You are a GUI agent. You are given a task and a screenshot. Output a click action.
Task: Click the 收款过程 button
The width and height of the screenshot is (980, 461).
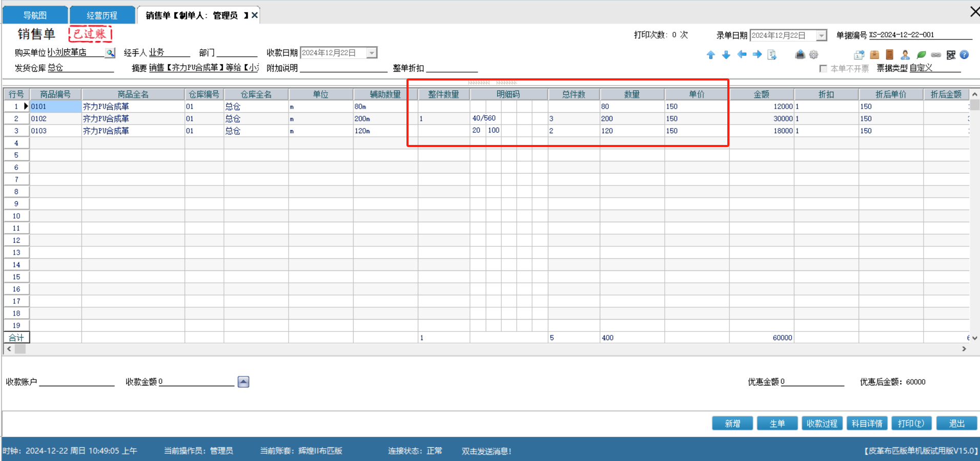tap(822, 424)
